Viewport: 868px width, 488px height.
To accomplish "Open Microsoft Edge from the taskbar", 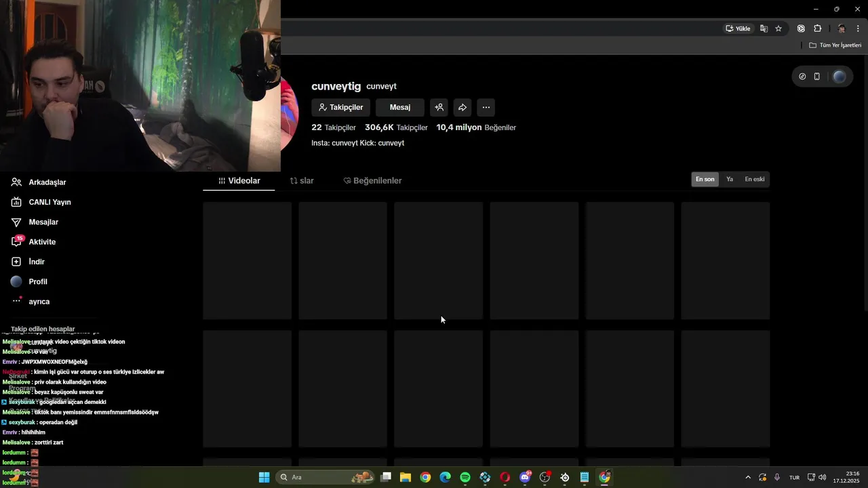I will click(445, 477).
